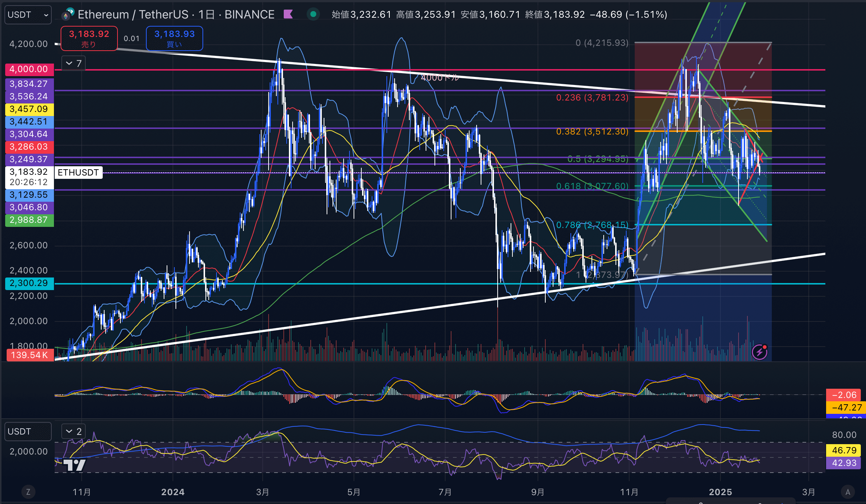Click the 3,249.37 price label

[29, 159]
